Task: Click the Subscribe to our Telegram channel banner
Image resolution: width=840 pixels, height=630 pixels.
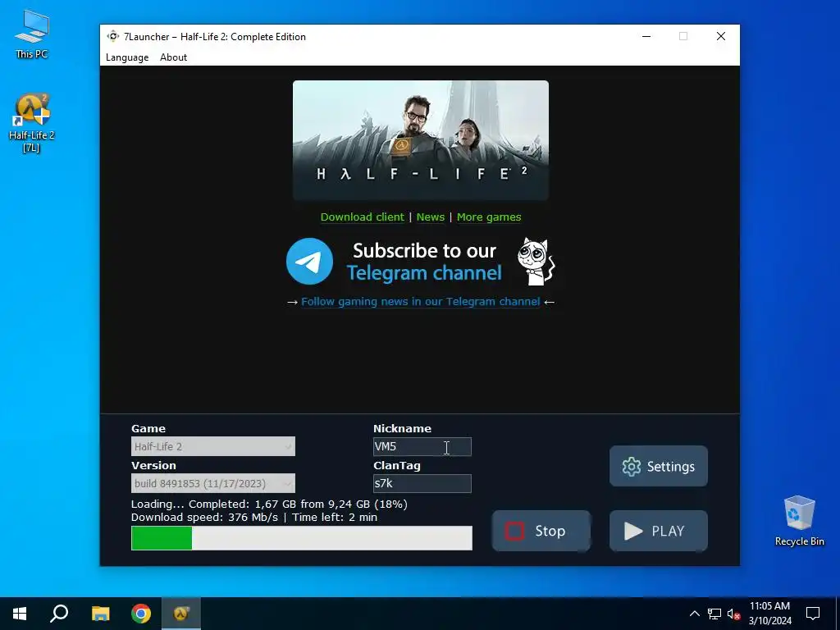Action: (x=421, y=262)
